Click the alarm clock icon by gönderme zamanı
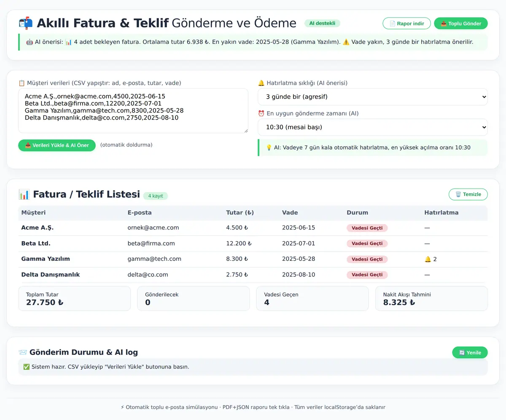The image size is (506, 420). [x=261, y=113]
